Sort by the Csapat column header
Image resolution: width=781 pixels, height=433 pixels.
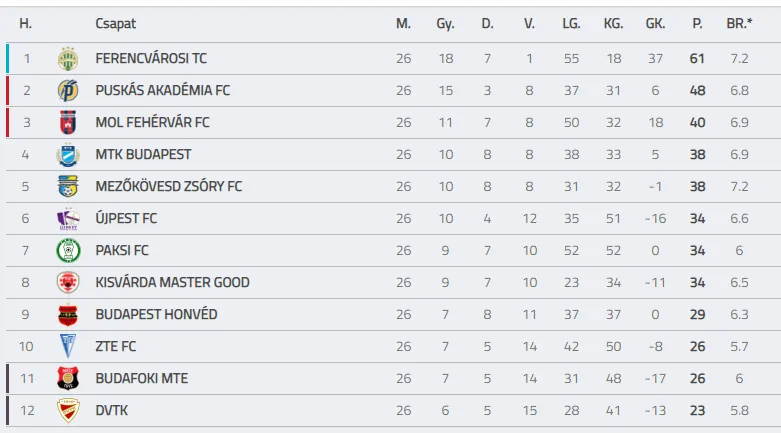click(116, 23)
